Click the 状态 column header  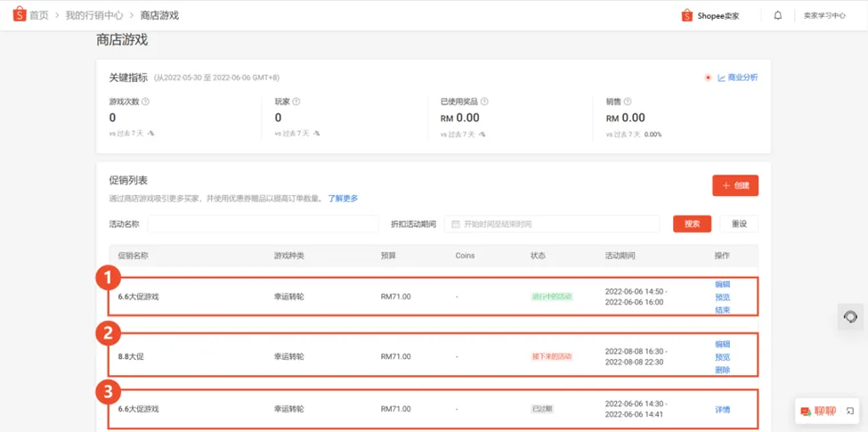538,256
